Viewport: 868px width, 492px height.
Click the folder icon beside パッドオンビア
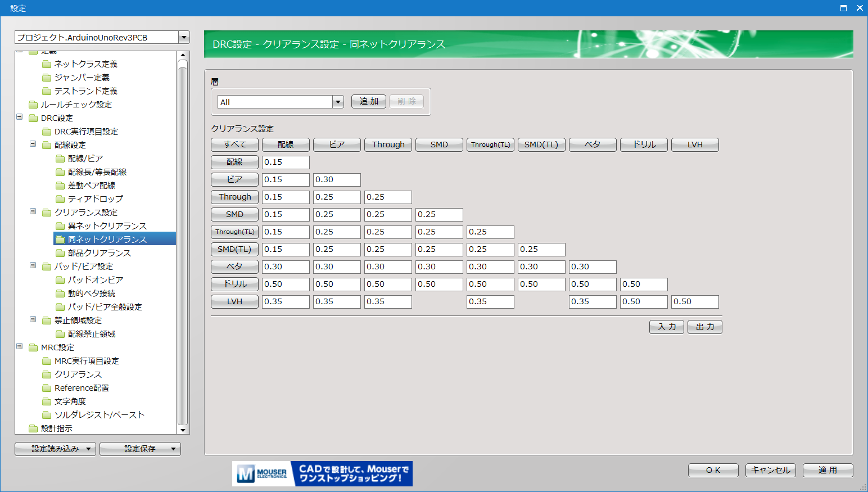point(60,280)
